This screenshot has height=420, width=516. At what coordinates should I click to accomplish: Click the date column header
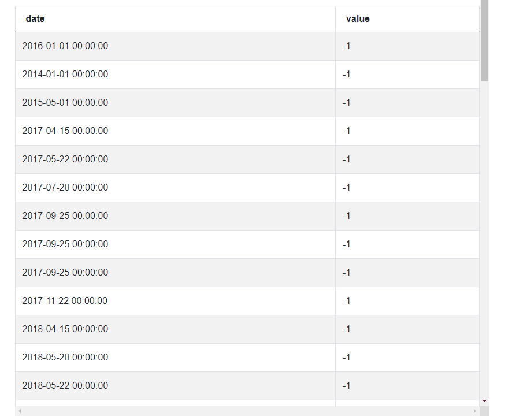(35, 18)
